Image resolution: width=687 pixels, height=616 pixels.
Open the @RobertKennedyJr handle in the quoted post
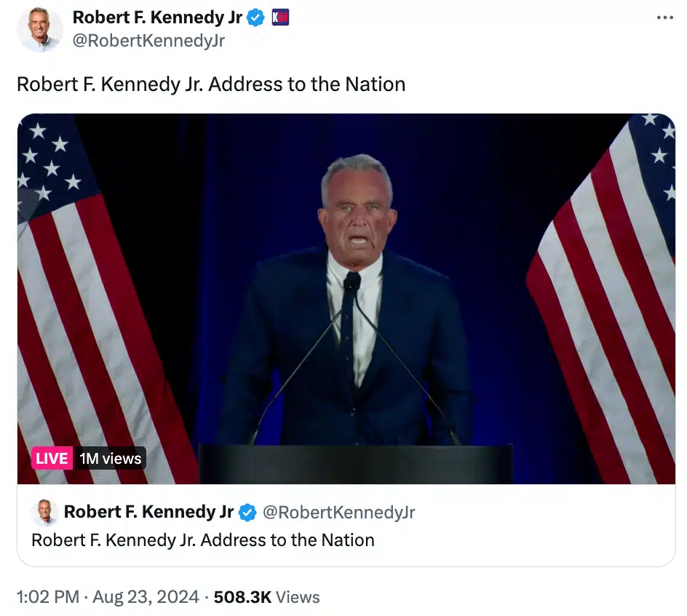(338, 512)
